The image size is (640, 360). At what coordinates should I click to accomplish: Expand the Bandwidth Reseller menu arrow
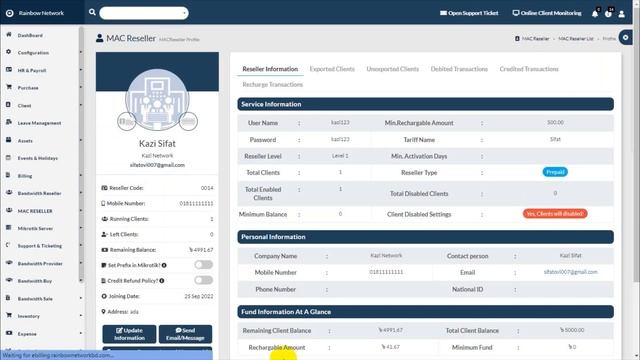tap(80, 193)
